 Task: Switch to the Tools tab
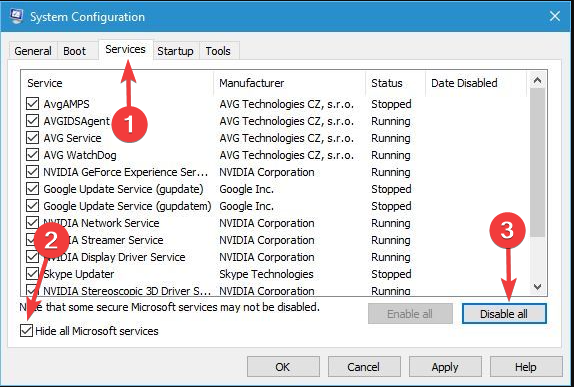click(x=218, y=51)
